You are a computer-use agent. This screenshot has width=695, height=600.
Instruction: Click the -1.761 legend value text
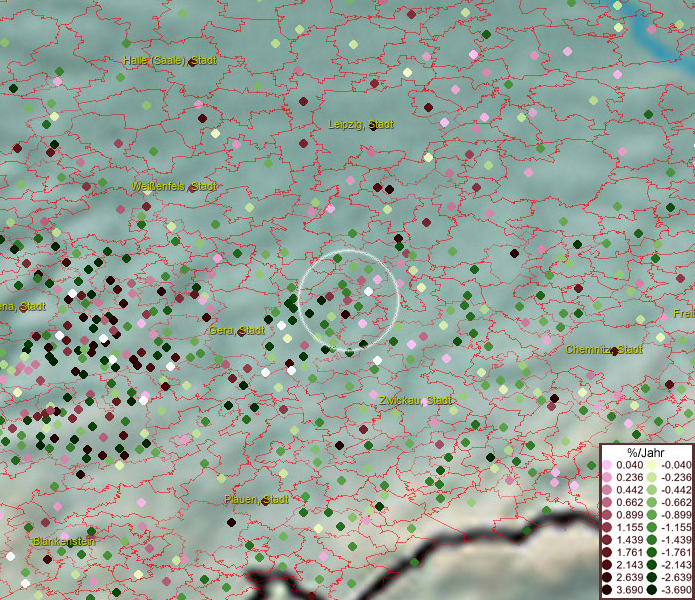coord(676,553)
